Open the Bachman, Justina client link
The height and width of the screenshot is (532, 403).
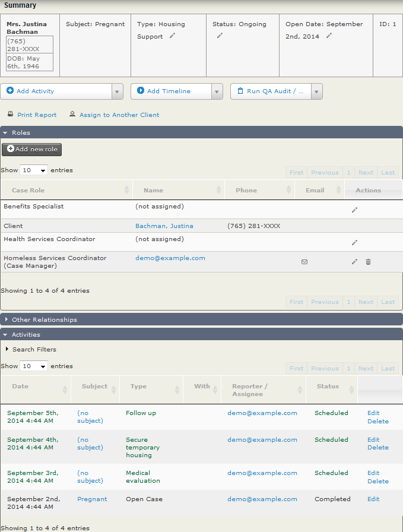pos(164,226)
